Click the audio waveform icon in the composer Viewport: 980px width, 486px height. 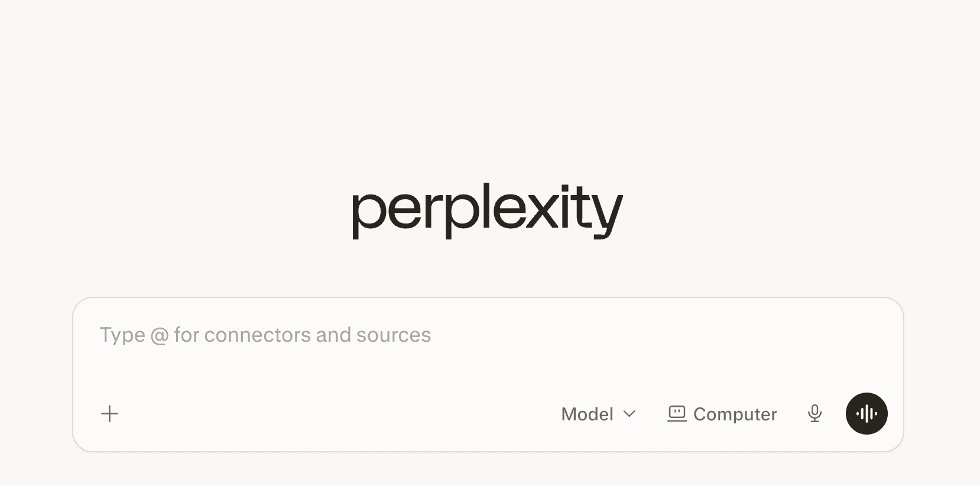coord(867,413)
